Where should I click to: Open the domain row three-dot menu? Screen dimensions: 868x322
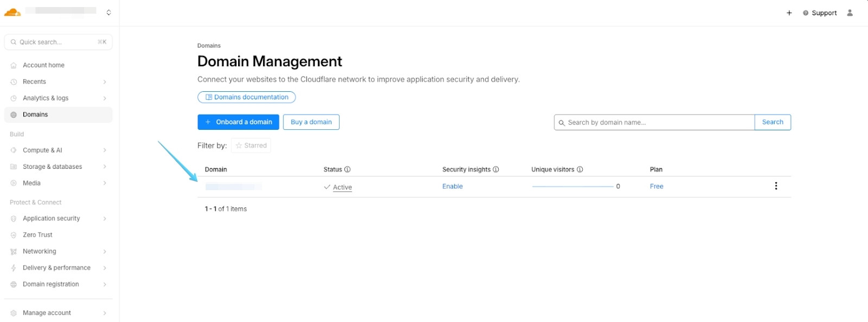[x=776, y=186]
